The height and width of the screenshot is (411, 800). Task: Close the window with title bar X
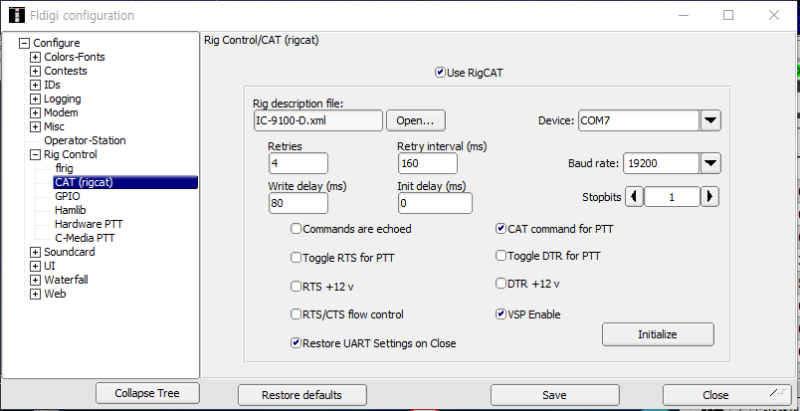773,15
